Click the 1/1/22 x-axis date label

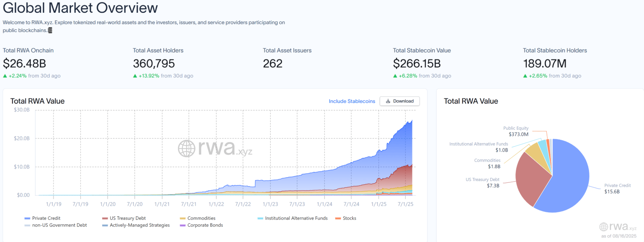tap(216, 204)
